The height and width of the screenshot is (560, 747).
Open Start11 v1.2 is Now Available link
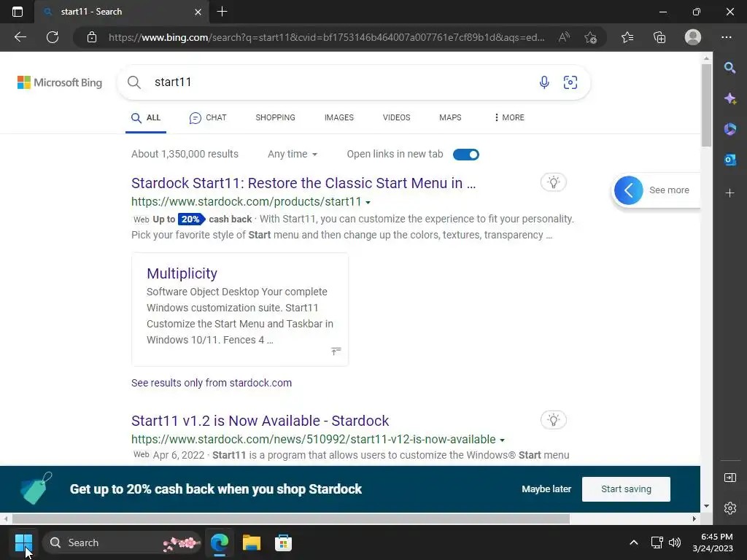coord(260,421)
